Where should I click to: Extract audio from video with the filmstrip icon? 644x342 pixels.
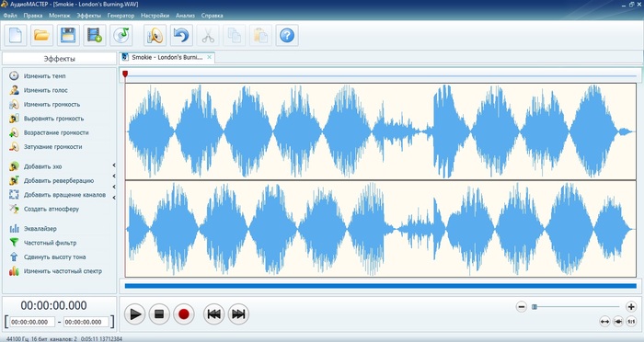(95, 35)
